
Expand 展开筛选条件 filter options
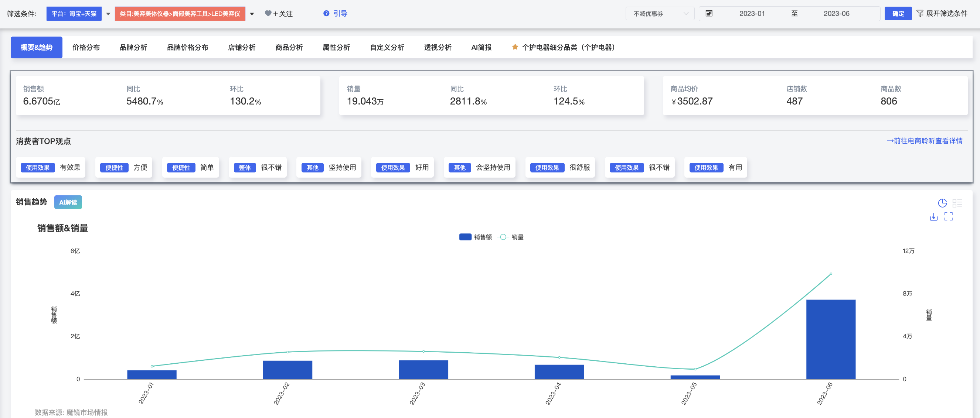coord(942,14)
